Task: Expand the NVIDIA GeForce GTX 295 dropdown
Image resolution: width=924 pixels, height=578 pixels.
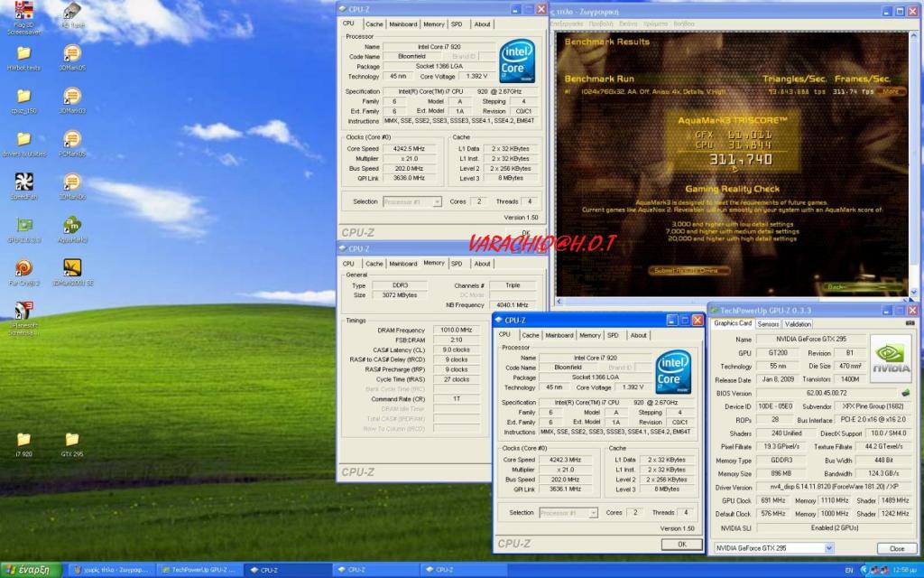Action: pyautogui.click(x=828, y=548)
